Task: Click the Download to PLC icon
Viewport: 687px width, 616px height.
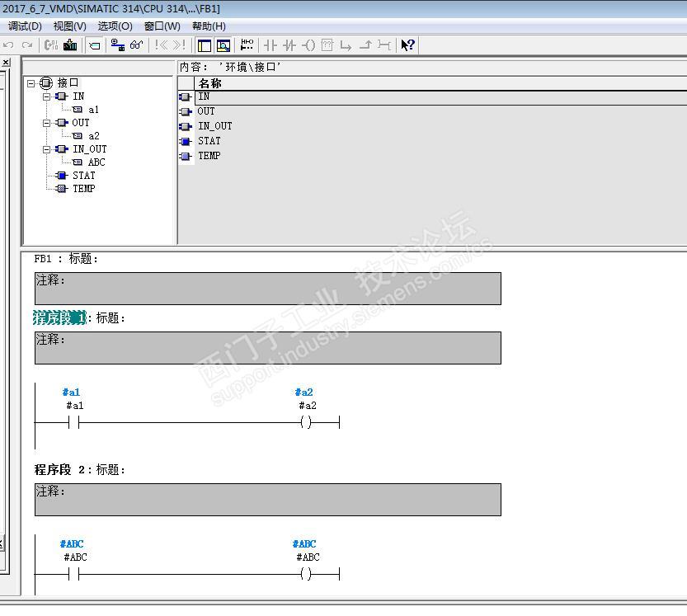Action: pos(70,45)
